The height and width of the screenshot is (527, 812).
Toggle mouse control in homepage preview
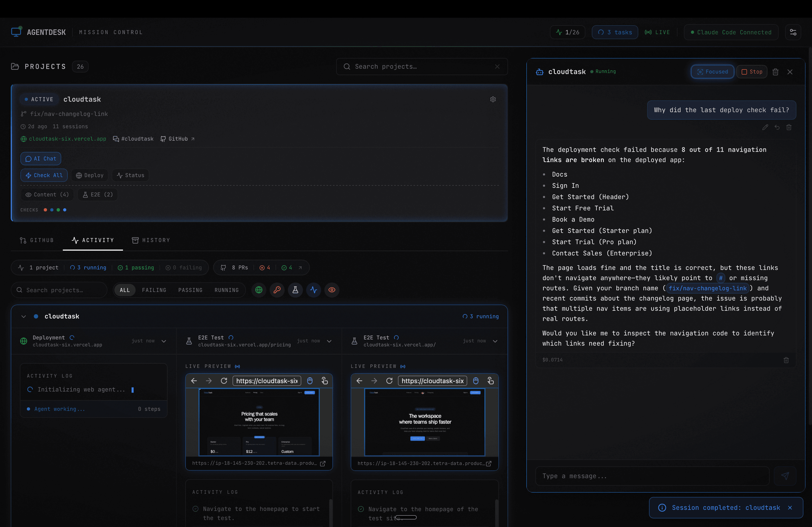(x=476, y=381)
